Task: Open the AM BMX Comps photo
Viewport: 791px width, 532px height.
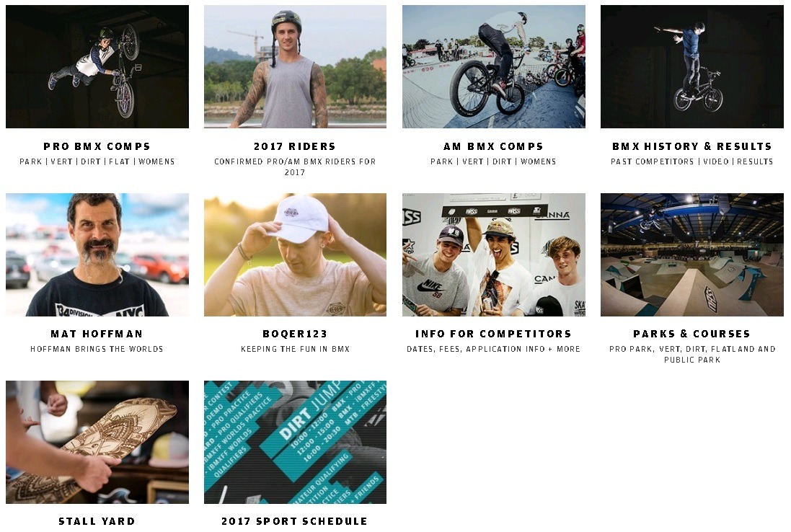Action: pos(494,66)
